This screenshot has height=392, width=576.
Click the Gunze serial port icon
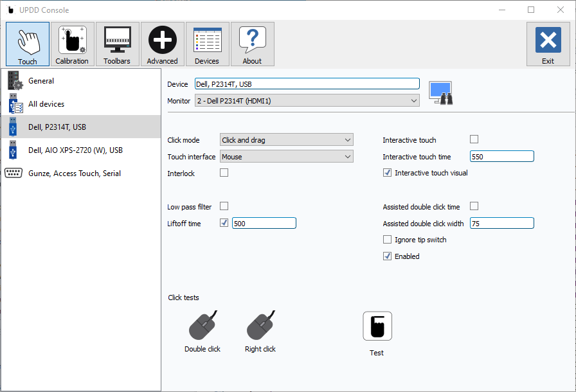tap(14, 173)
